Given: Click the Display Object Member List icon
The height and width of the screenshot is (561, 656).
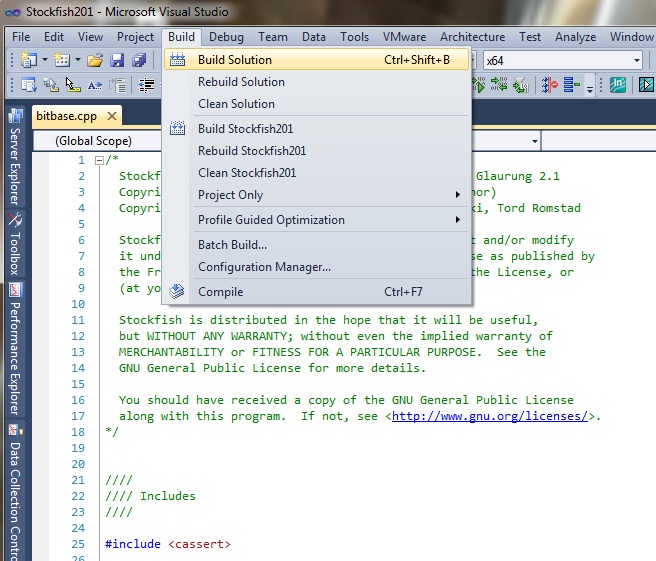Looking at the screenshot, I should (29, 85).
